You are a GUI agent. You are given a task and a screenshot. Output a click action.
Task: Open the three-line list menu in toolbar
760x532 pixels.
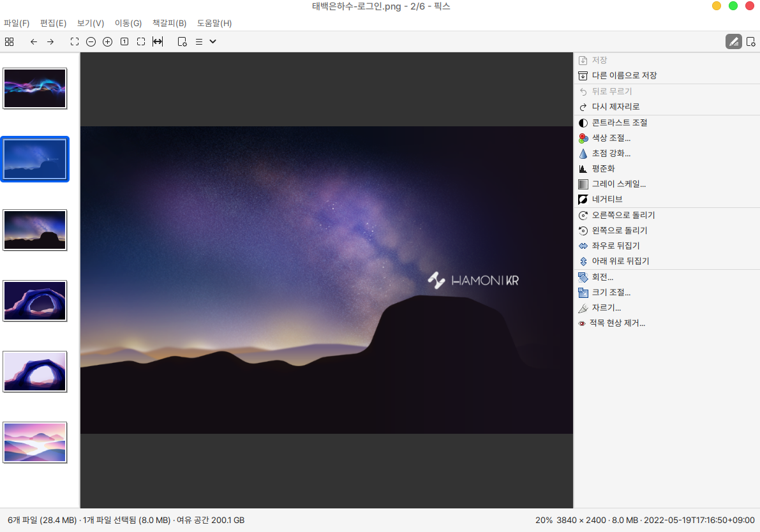coord(198,42)
